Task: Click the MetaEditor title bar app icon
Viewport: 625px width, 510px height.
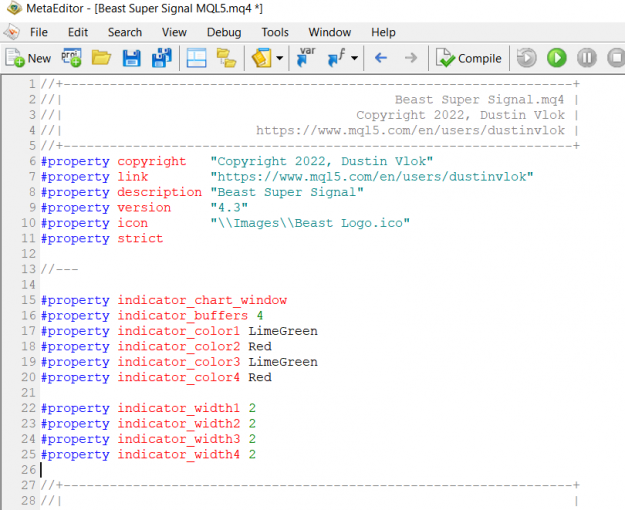Action: (14, 8)
